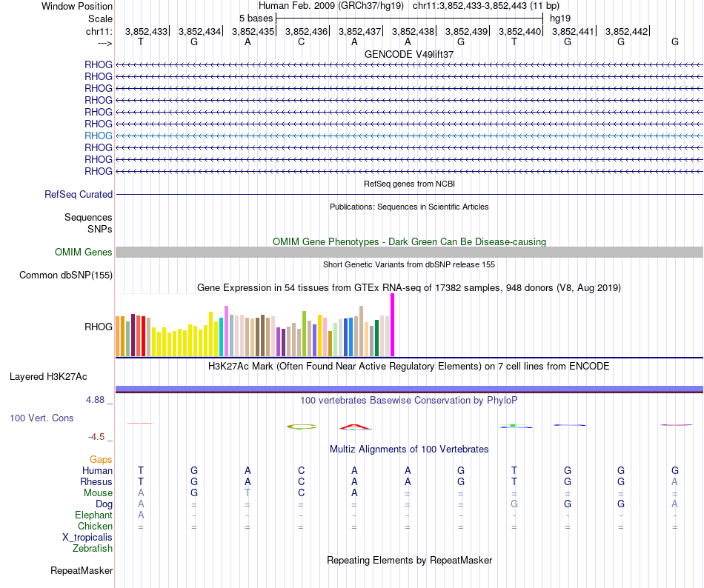Click position label 3,852,439
704x588 pixels.
(x=466, y=31)
